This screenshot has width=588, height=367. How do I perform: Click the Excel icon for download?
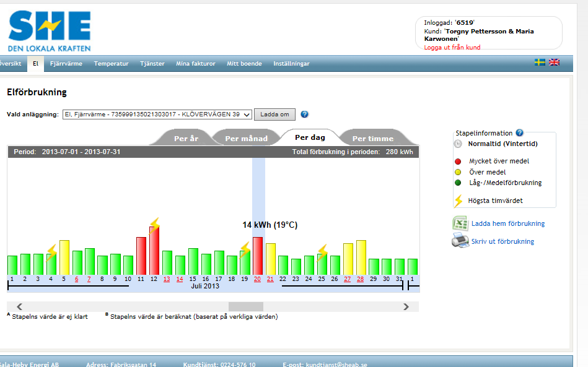point(460,223)
